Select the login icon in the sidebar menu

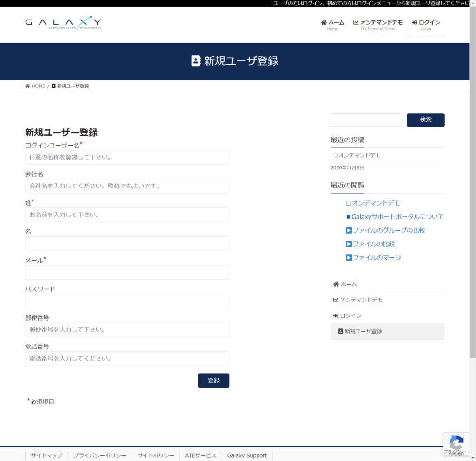coord(336,315)
